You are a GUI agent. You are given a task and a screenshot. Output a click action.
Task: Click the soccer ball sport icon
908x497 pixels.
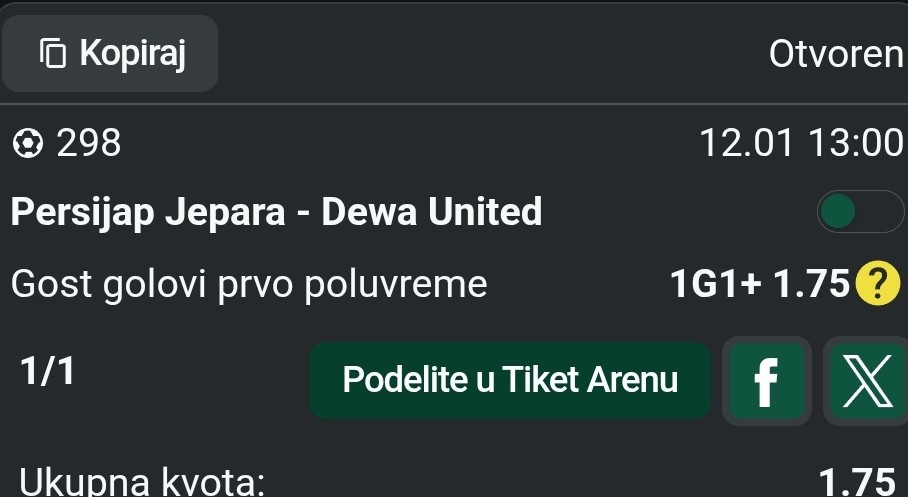coord(27,145)
